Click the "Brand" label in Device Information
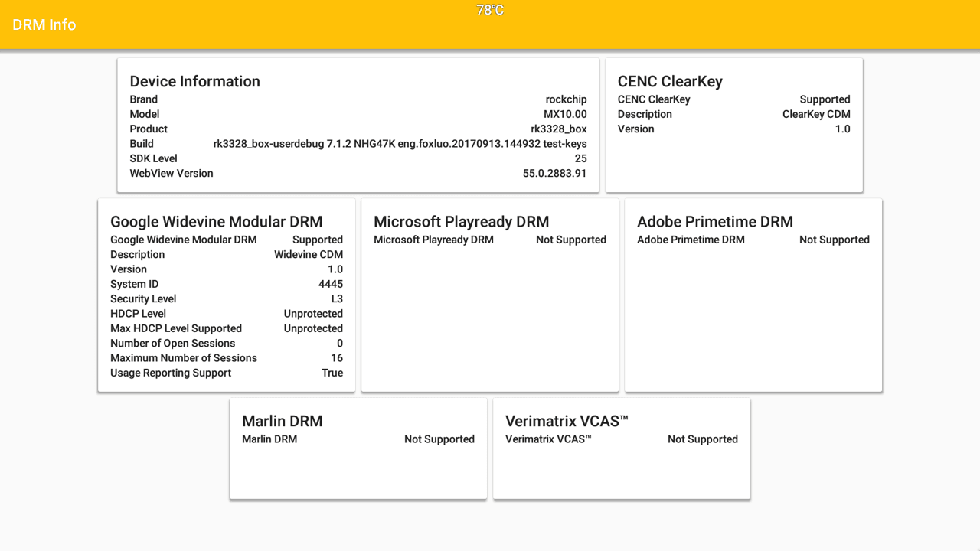The image size is (980, 551). (x=144, y=99)
